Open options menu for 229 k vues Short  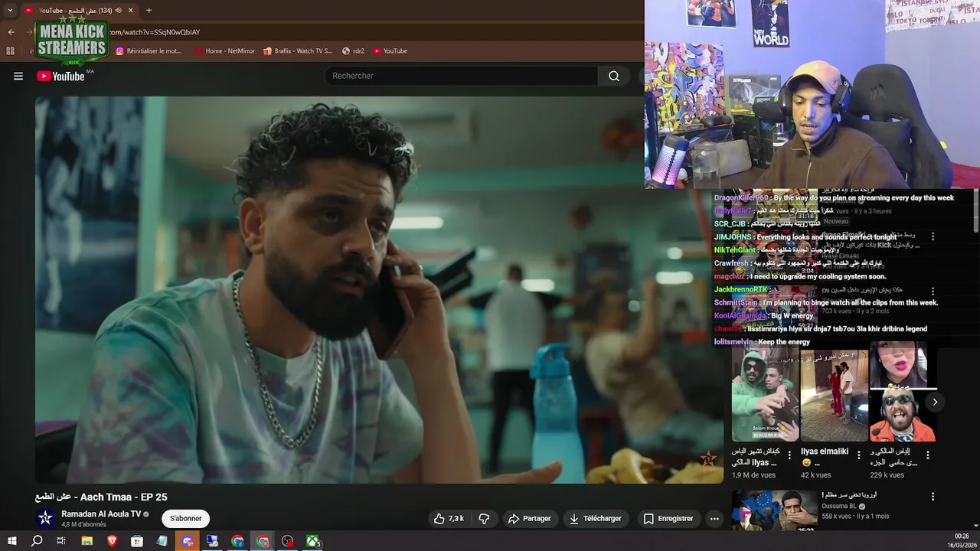click(928, 455)
